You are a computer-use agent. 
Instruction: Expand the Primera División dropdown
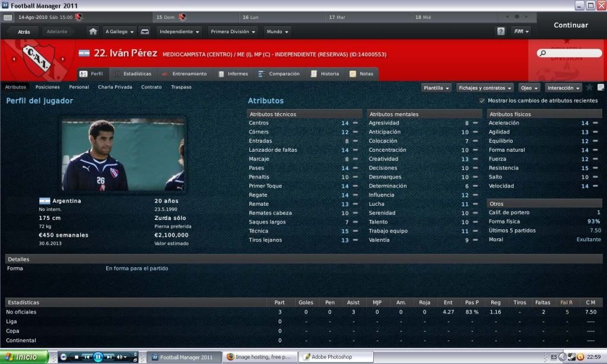233,32
